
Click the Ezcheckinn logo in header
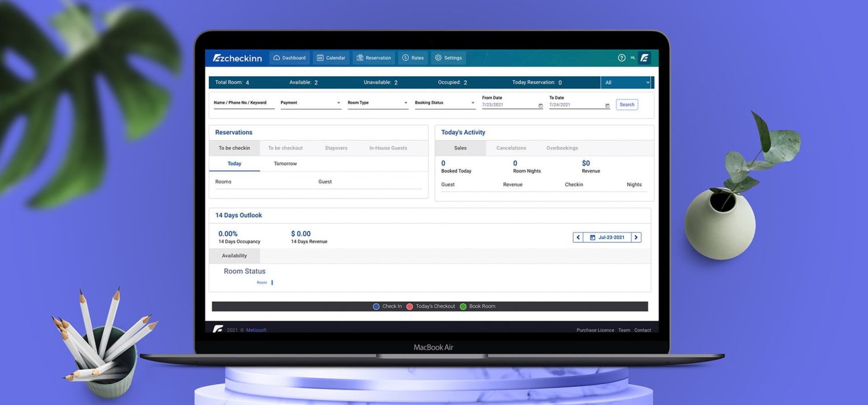pos(237,58)
